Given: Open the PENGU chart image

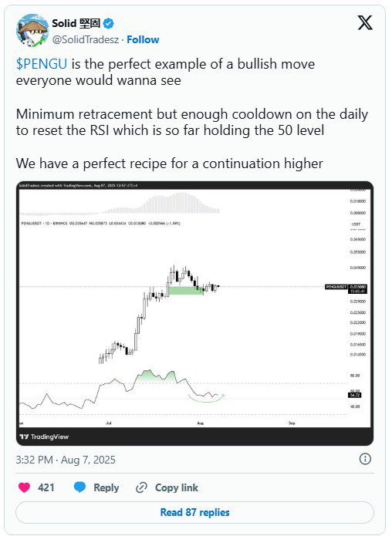Looking at the screenshot, I should coord(194,313).
